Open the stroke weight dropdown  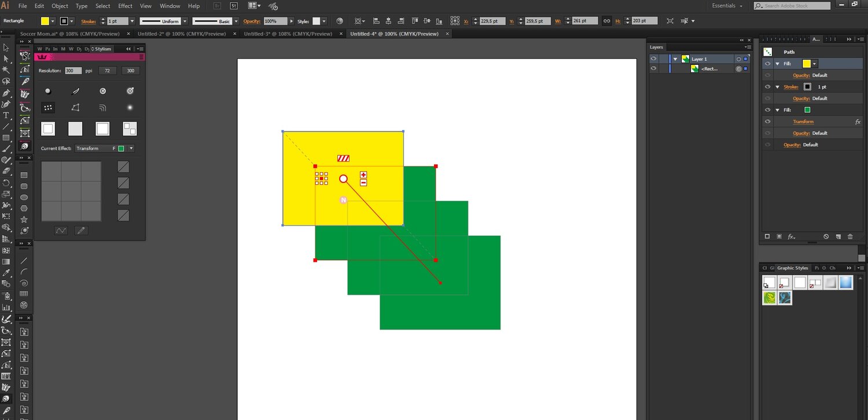[132, 21]
